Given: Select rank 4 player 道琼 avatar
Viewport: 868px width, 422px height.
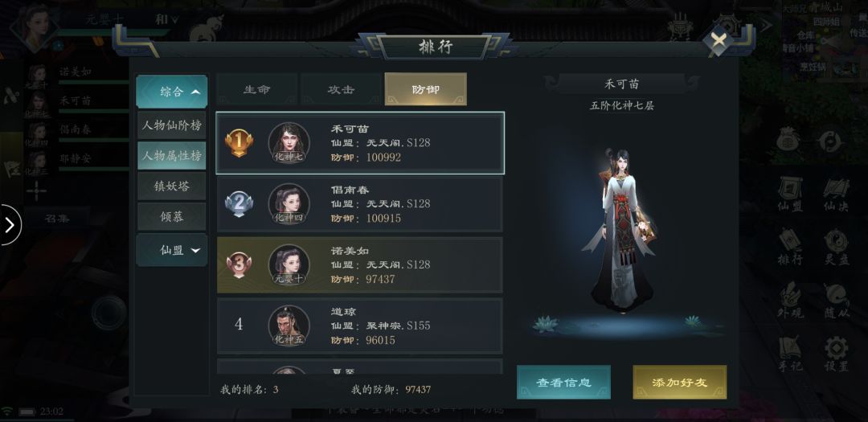Looking at the screenshot, I should pos(289,326).
